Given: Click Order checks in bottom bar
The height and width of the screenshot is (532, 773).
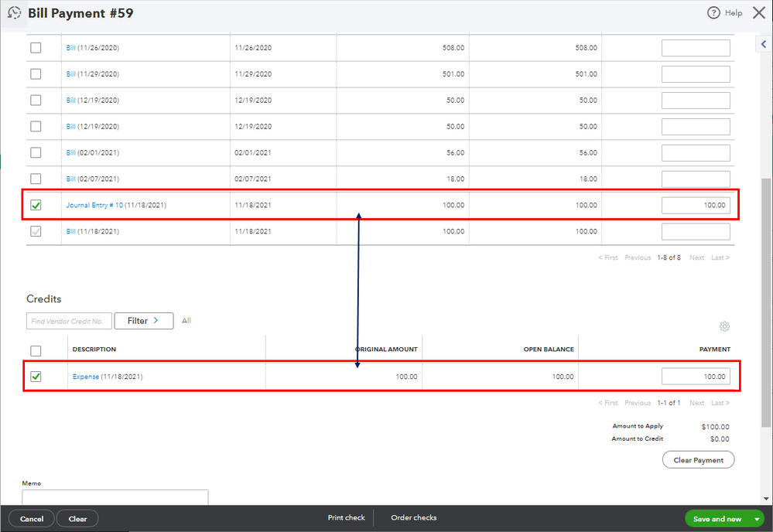Looking at the screenshot, I should 414,518.
